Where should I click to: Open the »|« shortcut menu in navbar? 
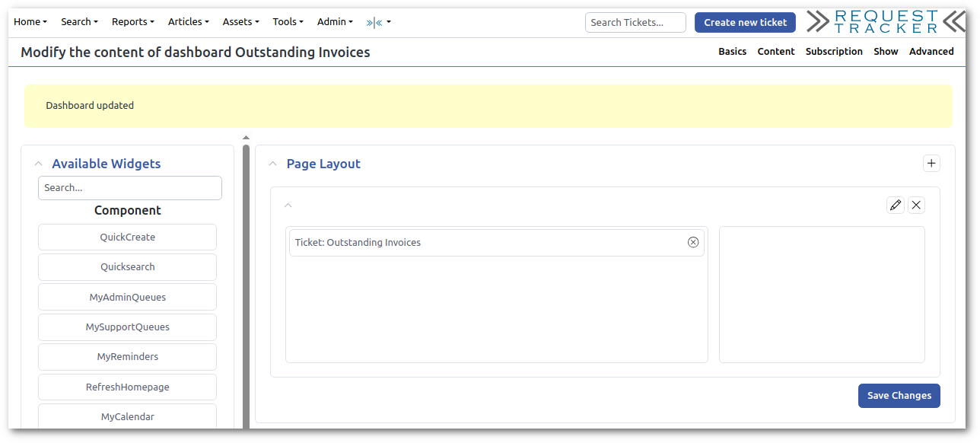tap(378, 22)
